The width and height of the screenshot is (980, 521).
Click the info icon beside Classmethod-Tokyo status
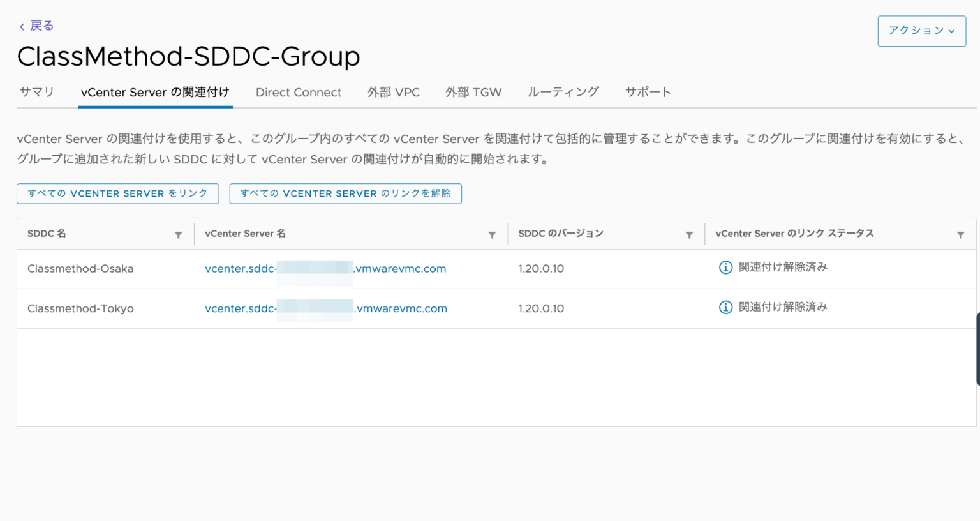[x=725, y=307]
